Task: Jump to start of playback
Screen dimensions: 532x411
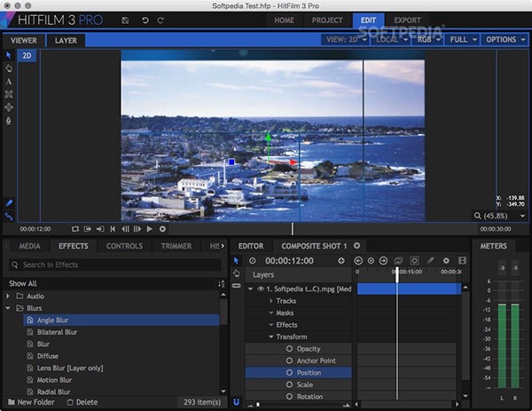Action: click(x=113, y=229)
